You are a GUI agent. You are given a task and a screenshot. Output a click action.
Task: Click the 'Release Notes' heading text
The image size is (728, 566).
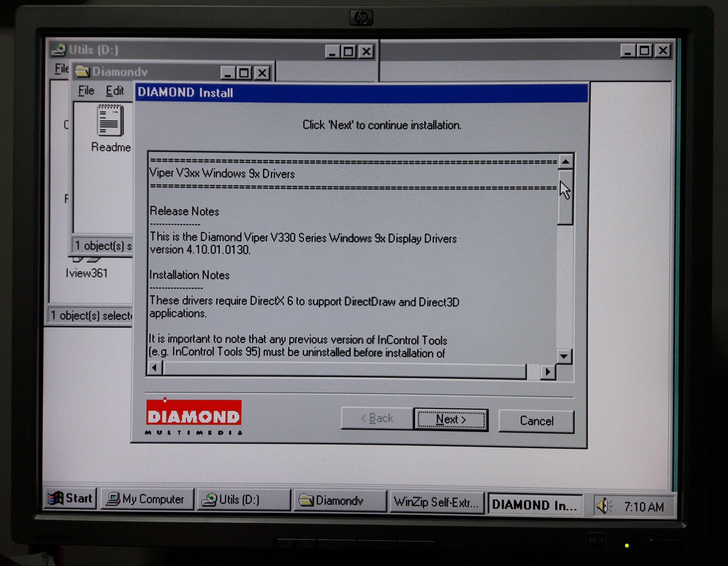click(184, 211)
